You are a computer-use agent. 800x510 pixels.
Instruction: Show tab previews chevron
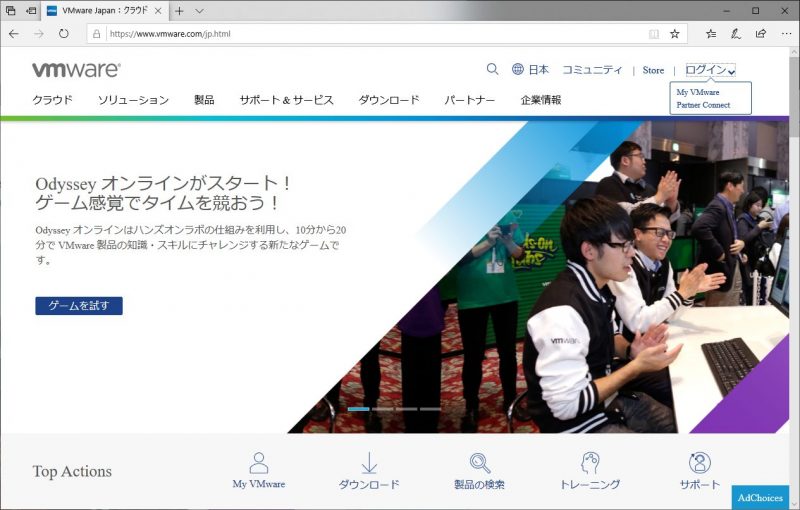[x=199, y=11]
